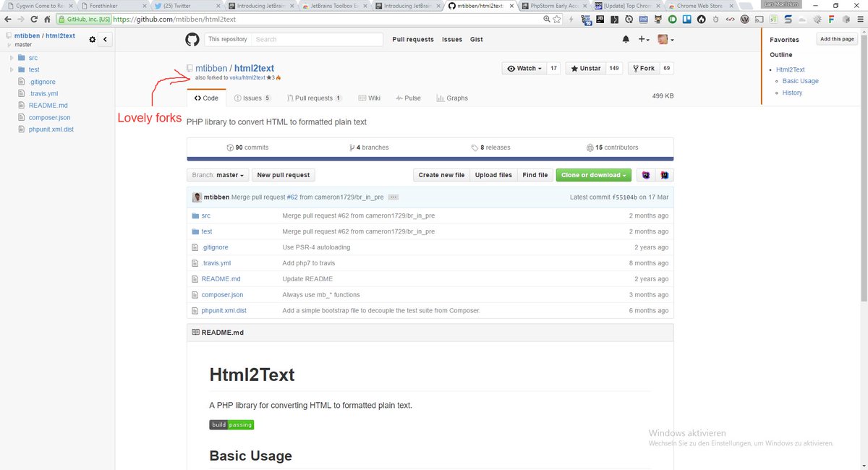Open .gitignore in the sidebar tree
The height and width of the screenshot is (470, 868).
42,82
